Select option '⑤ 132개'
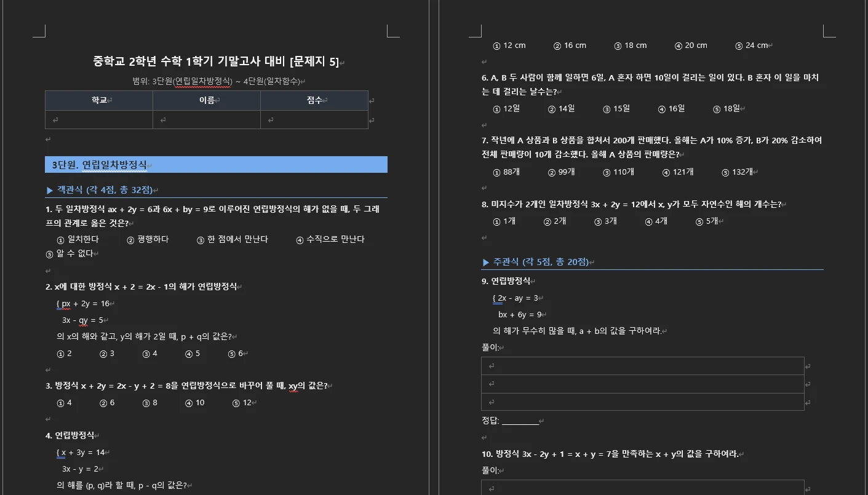868x495 pixels. 738,172
